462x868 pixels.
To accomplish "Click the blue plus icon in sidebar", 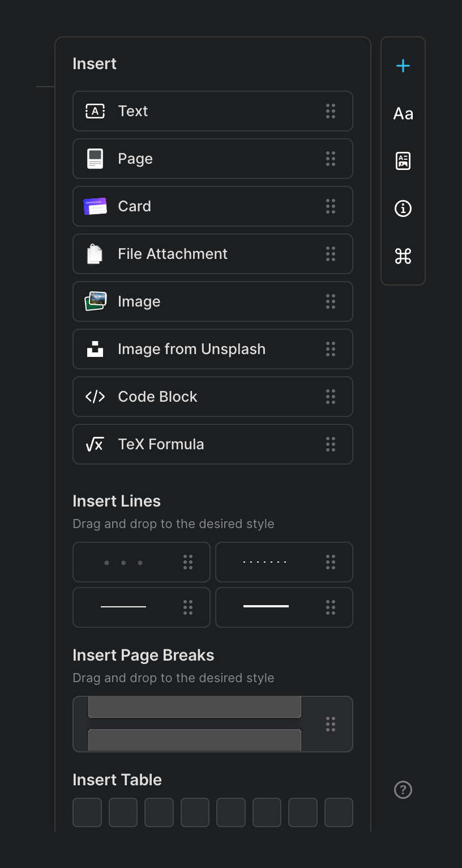I will point(403,65).
